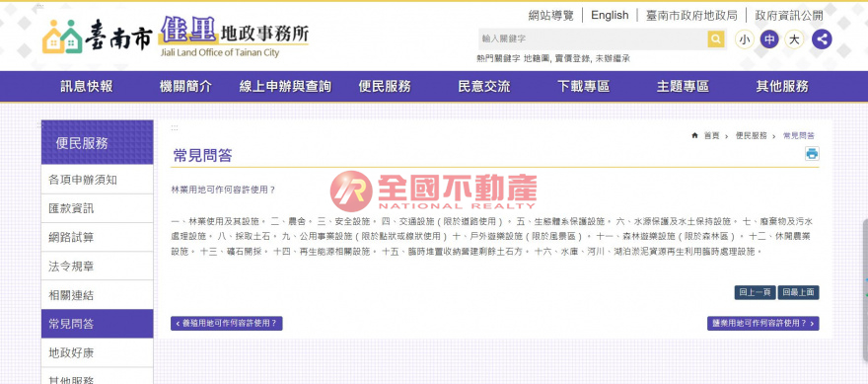
Task: Set font size to medium 中
Action: pyautogui.click(x=769, y=39)
